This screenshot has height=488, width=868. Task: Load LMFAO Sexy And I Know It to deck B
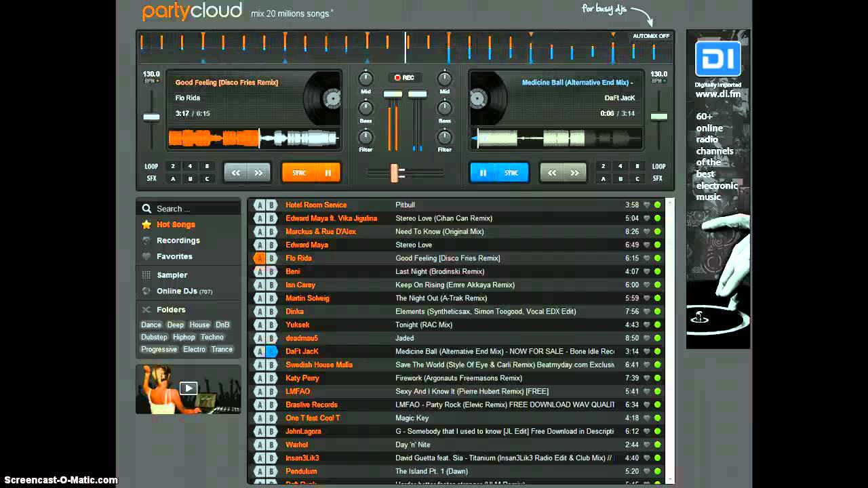click(x=271, y=391)
